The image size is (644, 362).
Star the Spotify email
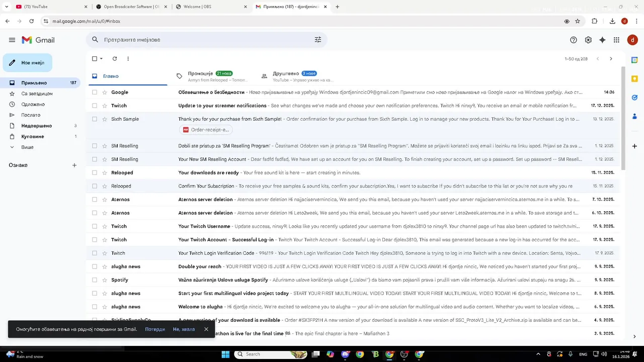pos(105,280)
